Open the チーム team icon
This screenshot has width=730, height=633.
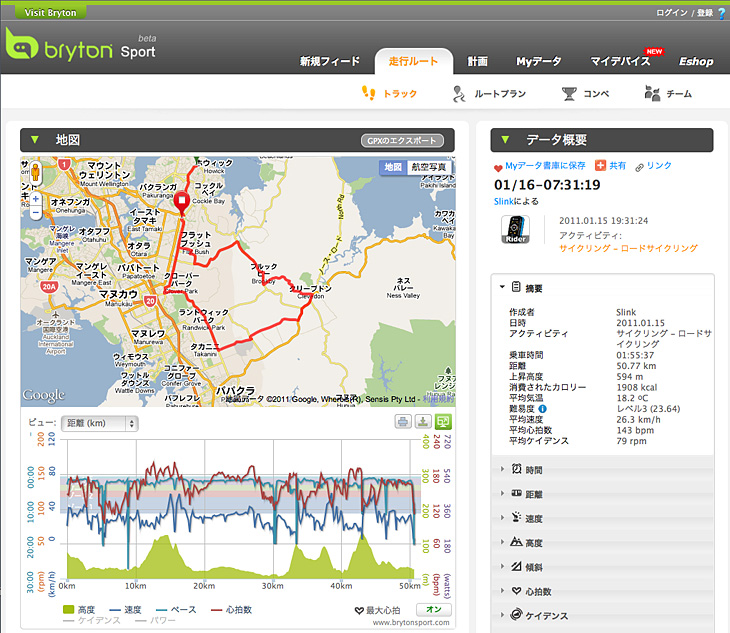[x=652, y=93]
